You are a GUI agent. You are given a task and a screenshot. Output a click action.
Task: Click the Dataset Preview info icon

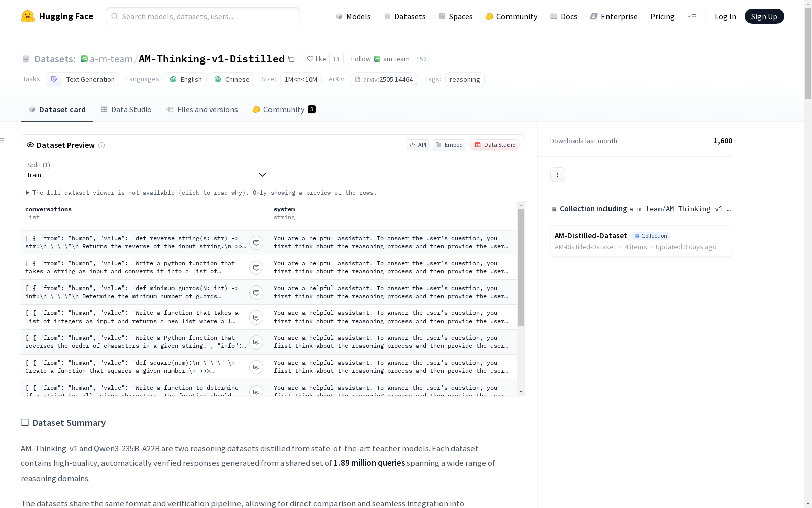click(101, 145)
